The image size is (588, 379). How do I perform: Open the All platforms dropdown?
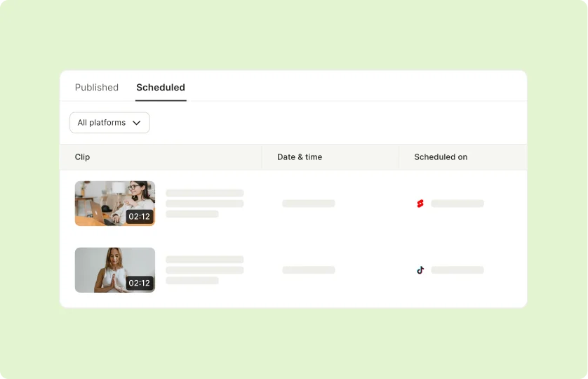[109, 123]
